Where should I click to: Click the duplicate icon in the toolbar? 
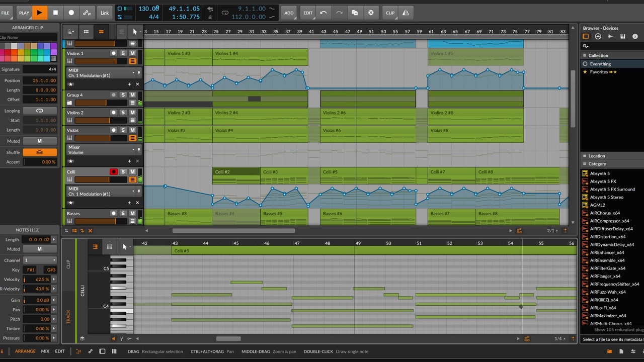click(355, 13)
